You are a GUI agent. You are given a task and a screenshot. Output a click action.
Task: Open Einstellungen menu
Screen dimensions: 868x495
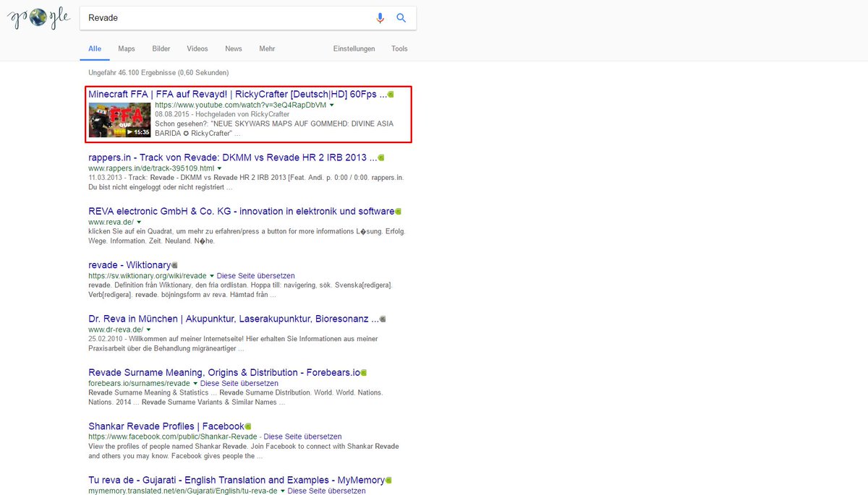tap(354, 49)
